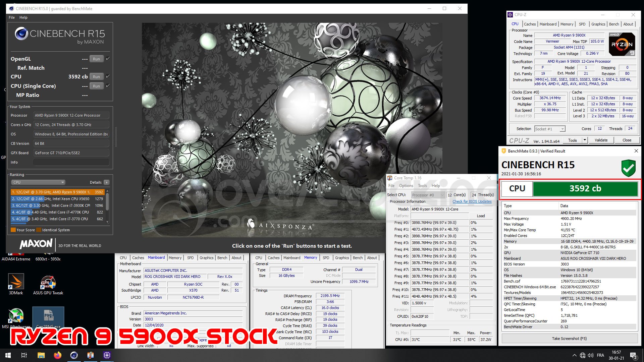Click Check for BIOS Updates link
The width and height of the screenshot is (644, 362).
coord(472,201)
